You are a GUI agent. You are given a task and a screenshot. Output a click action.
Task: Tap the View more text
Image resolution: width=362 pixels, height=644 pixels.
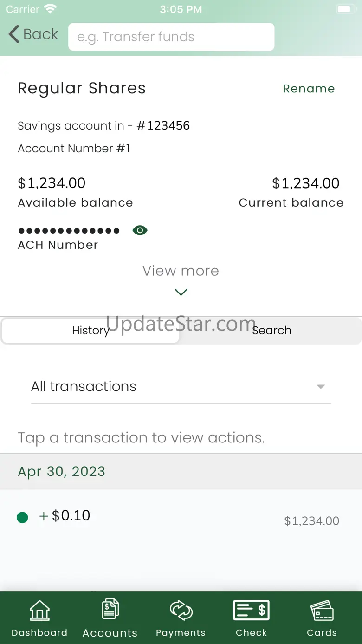tap(181, 271)
